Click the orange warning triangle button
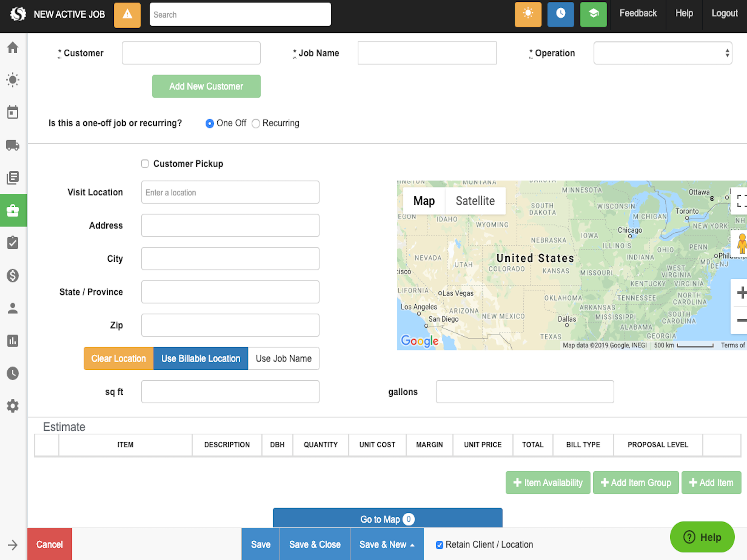Viewport: 747px width, 560px height. coord(127,15)
